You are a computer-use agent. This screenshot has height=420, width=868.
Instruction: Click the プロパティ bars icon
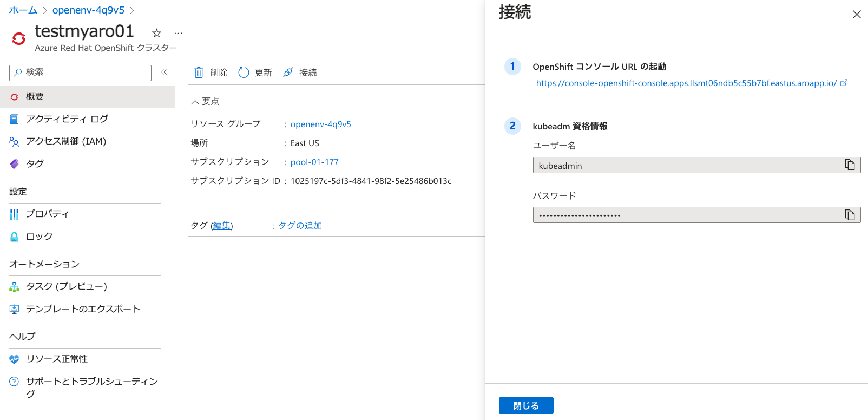point(15,214)
